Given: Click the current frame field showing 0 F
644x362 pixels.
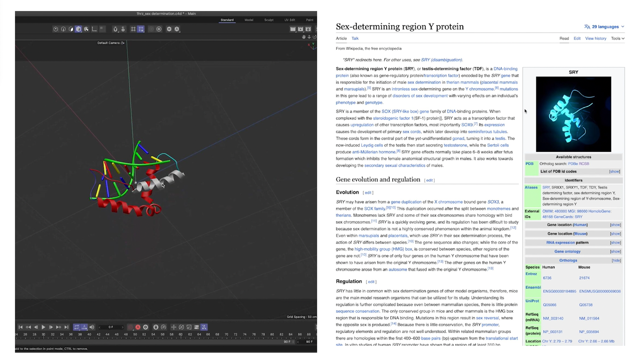Looking at the screenshot, I should tap(111, 327).
